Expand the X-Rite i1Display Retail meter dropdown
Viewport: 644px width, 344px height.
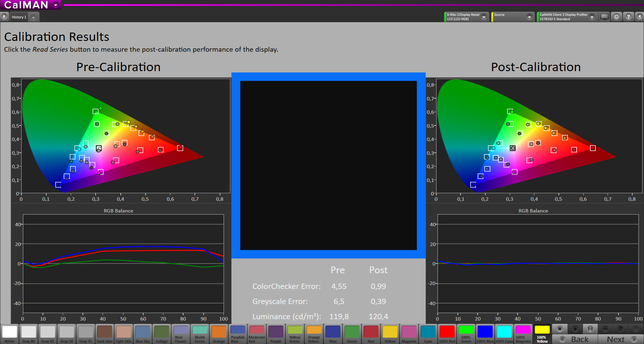(x=484, y=17)
